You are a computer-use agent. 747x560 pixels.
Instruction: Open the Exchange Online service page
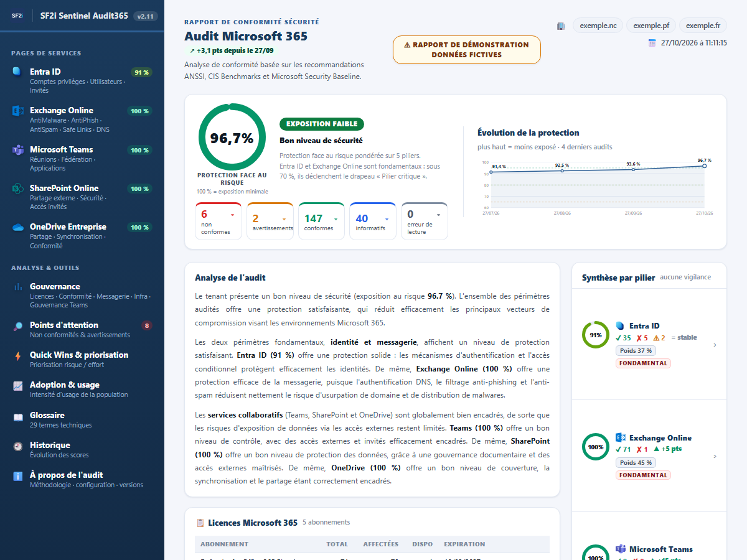[x=82, y=119]
